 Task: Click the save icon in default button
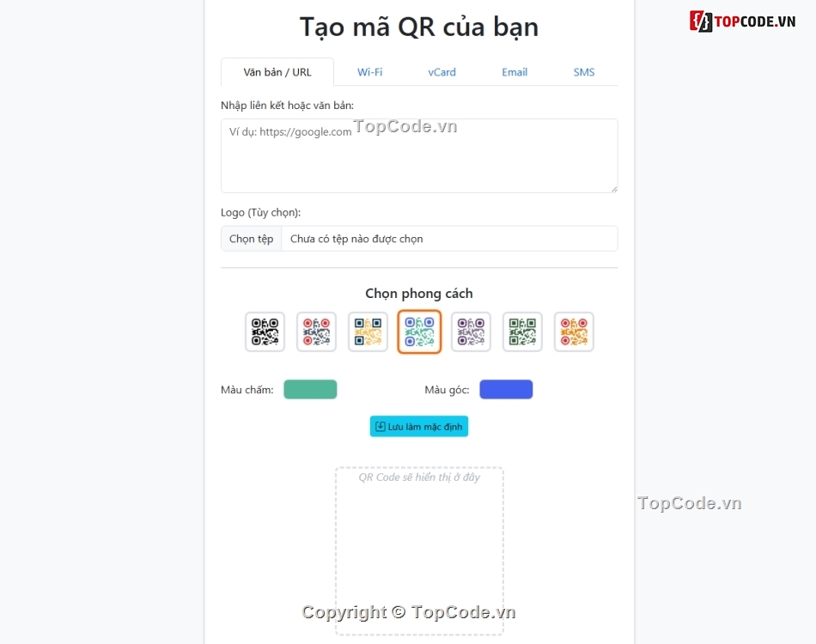[381, 427]
